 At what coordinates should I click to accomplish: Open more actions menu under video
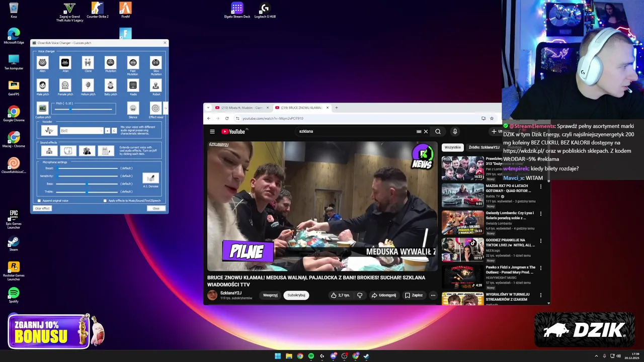(433, 295)
